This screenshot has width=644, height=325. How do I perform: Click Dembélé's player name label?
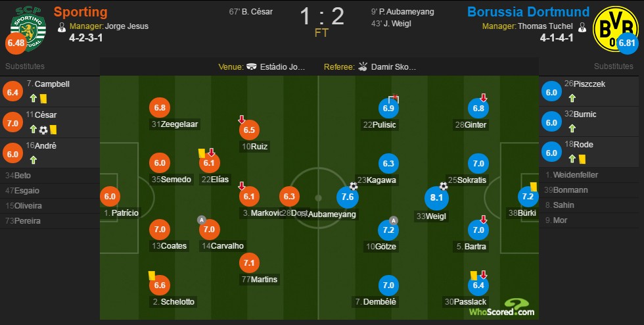coord(376,301)
